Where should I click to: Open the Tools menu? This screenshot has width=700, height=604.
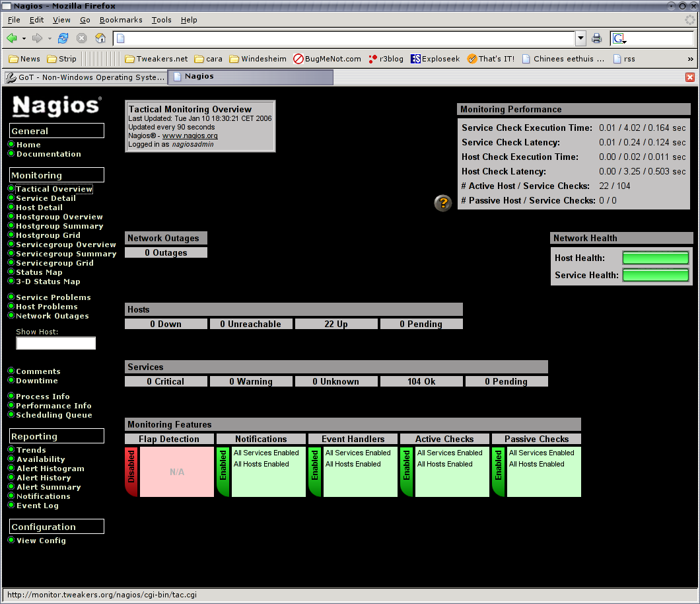(x=161, y=20)
